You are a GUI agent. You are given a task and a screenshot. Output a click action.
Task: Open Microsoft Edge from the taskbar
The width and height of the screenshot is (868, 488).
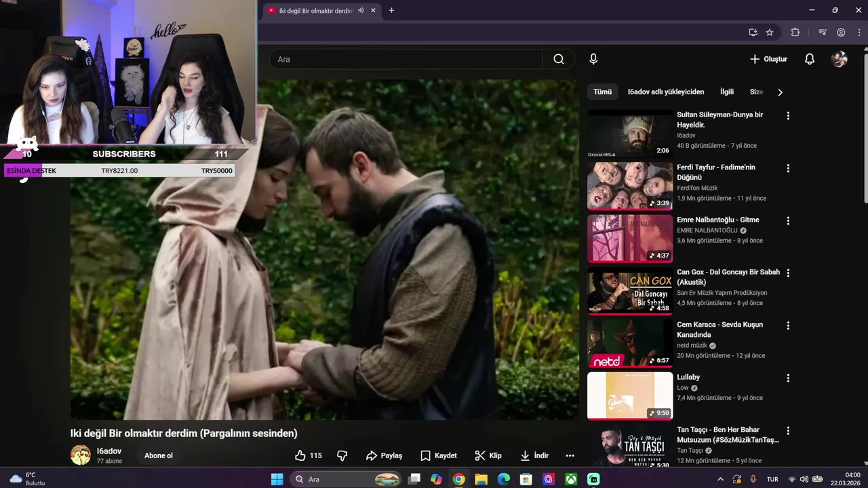point(503,479)
